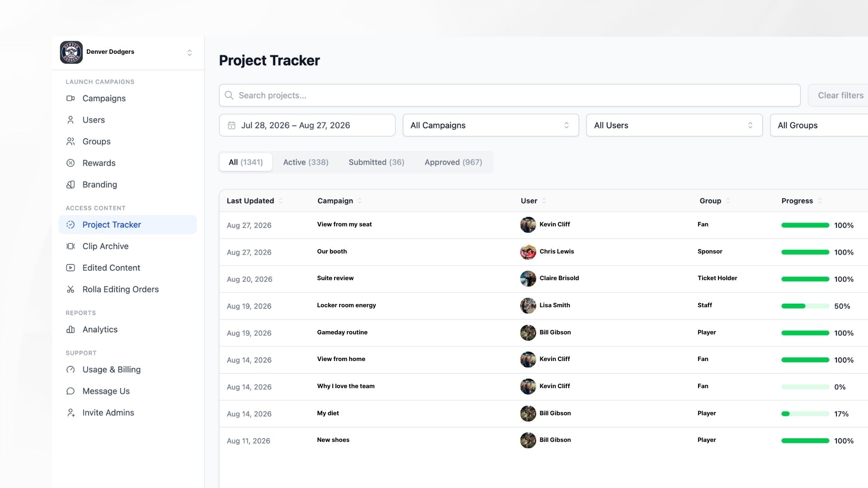This screenshot has width=868, height=488.
Task: Sort by User column
Action: pyautogui.click(x=533, y=201)
